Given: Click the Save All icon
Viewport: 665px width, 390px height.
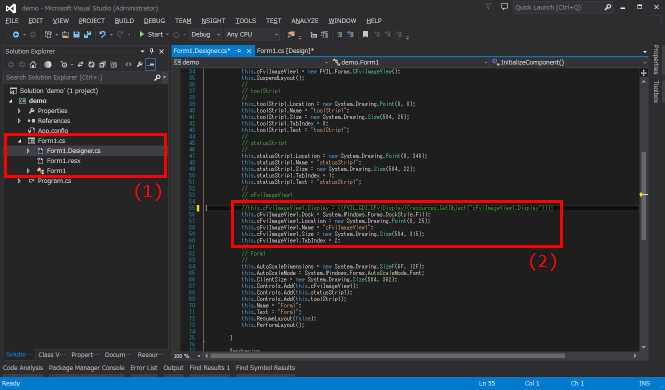Looking at the screenshot, I should [87, 35].
